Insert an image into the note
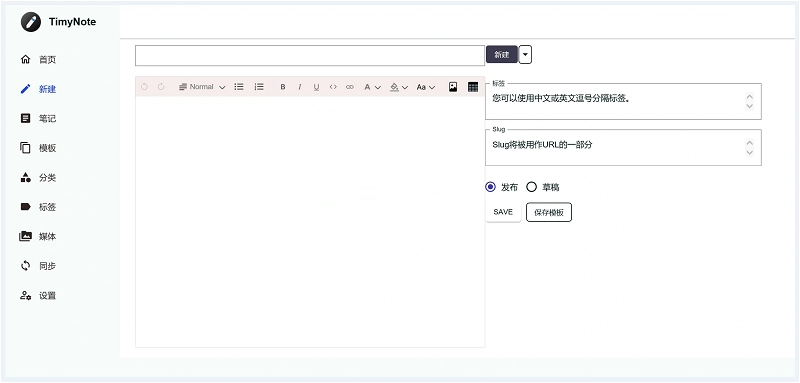 [453, 87]
